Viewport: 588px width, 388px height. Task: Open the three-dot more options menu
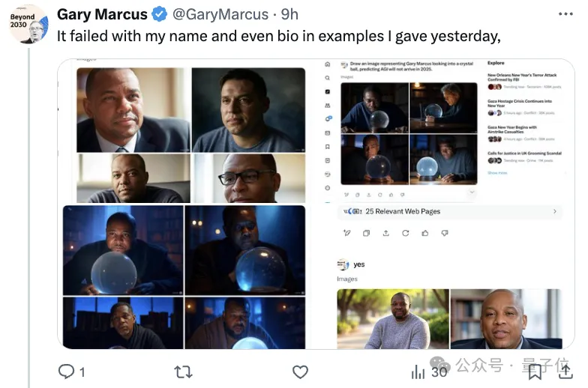pos(566,14)
